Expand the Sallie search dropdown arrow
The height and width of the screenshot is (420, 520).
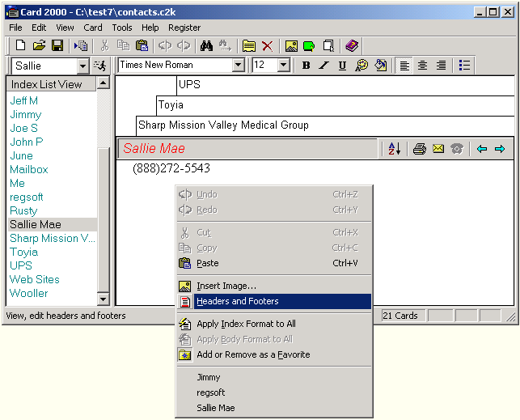point(83,66)
